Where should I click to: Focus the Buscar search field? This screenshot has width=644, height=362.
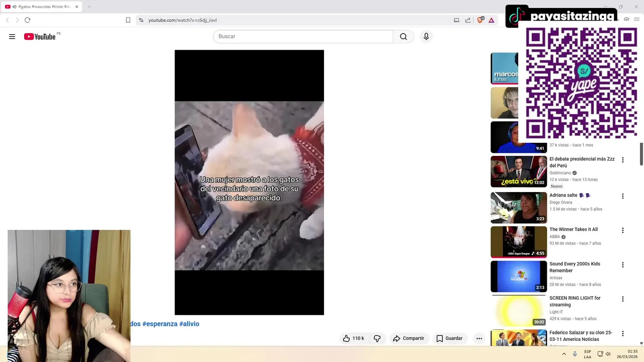(303, 36)
